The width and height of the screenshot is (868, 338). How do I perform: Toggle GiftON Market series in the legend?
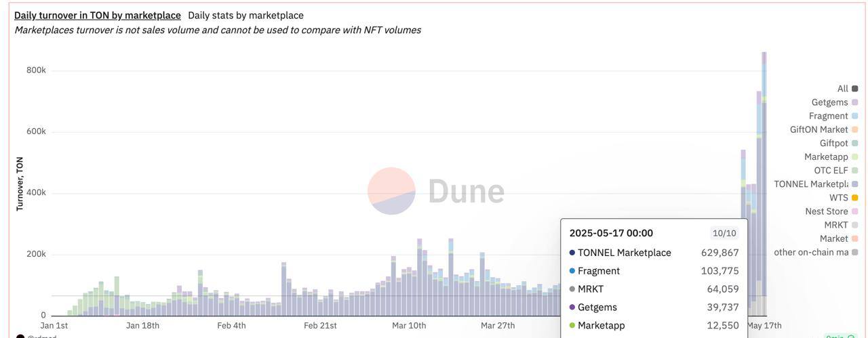(x=824, y=129)
